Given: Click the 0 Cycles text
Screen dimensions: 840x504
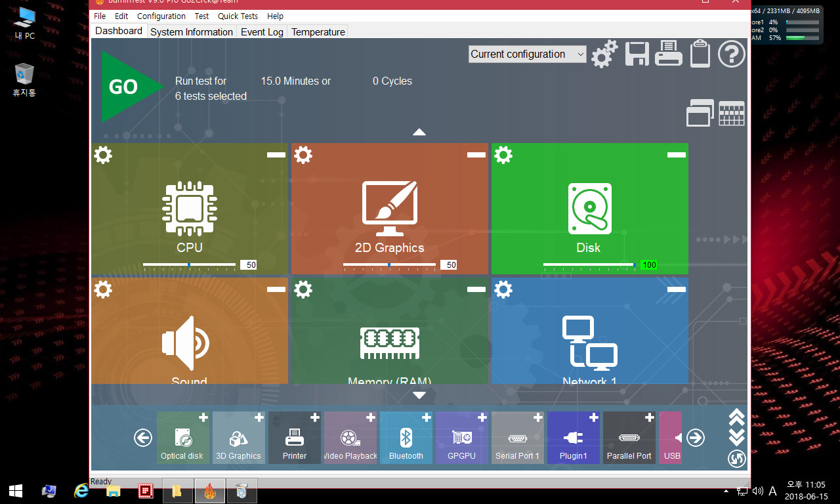Looking at the screenshot, I should point(392,81).
